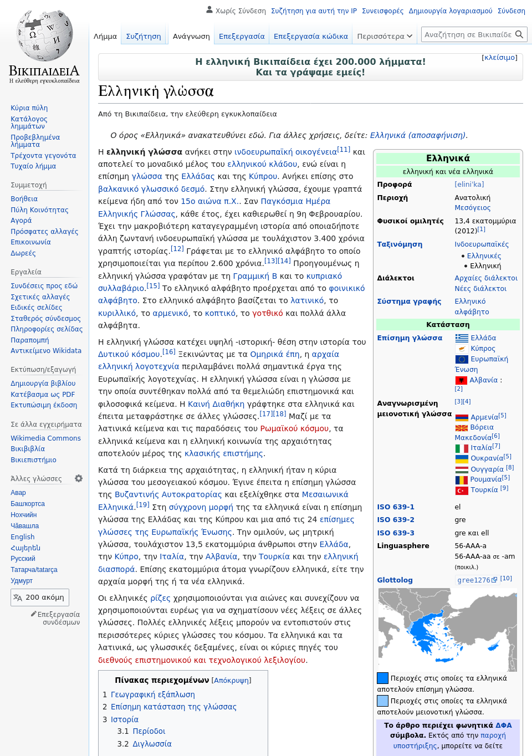Image resolution: width=532 pixels, height=756 pixels.
Task: Open English language version link
Action: pyautogui.click(x=23, y=537)
